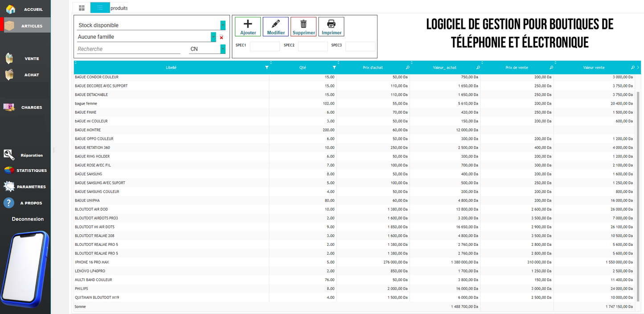644x314 pixels.
Task: Click the Ajouter button
Action: click(247, 26)
